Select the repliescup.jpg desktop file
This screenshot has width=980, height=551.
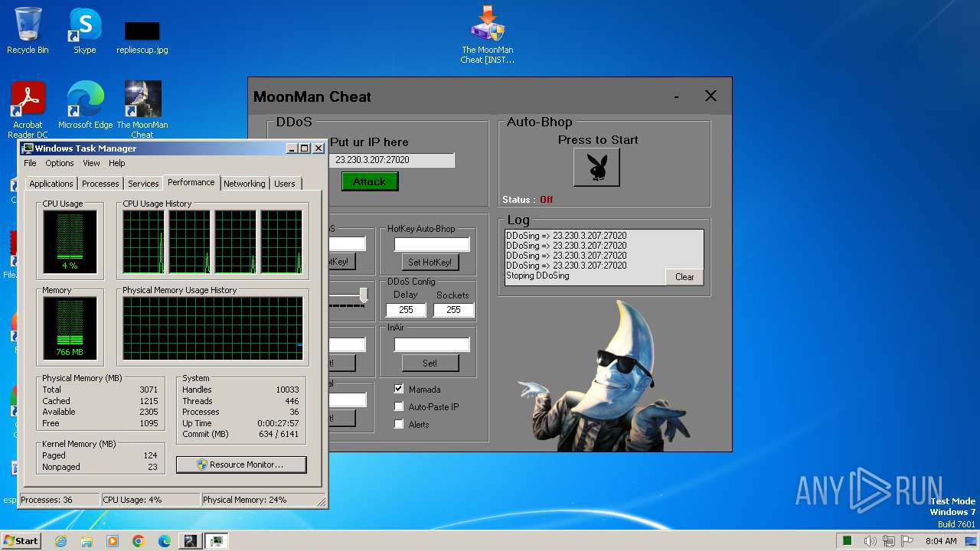[142, 37]
